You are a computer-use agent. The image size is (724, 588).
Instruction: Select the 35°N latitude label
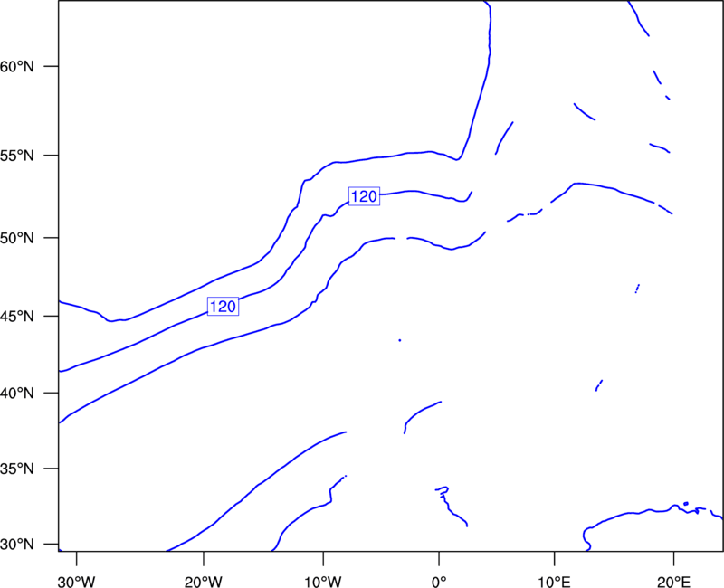(x=17, y=469)
